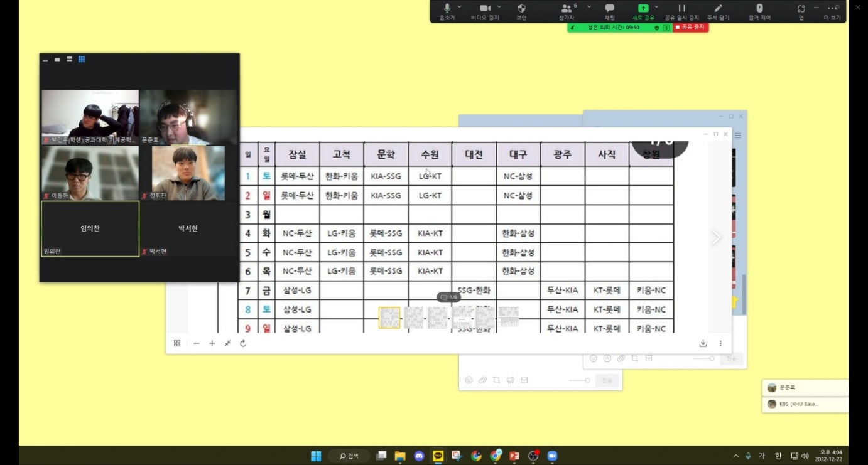
Task: Select 정휘찬 participant video tile
Action: pos(188,173)
